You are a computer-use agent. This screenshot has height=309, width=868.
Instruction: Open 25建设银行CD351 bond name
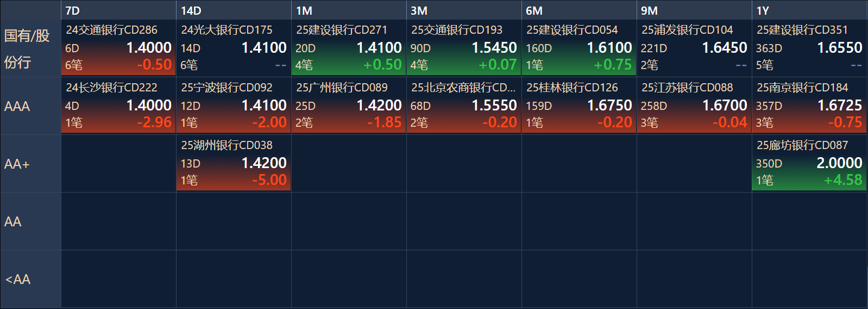(x=802, y=30)
